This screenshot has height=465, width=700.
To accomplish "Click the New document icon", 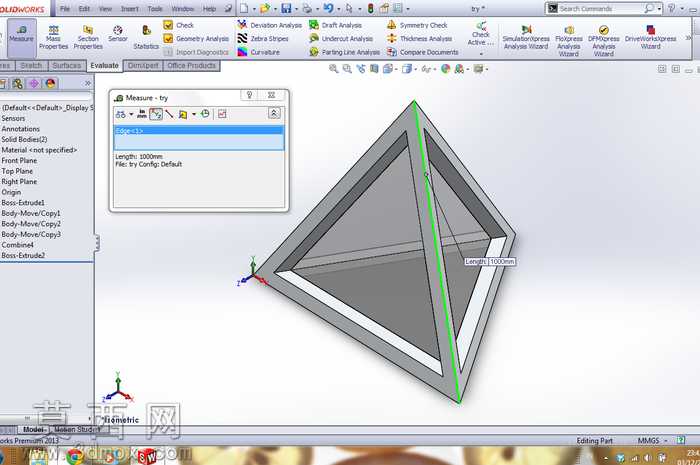I will coord(244,8).
